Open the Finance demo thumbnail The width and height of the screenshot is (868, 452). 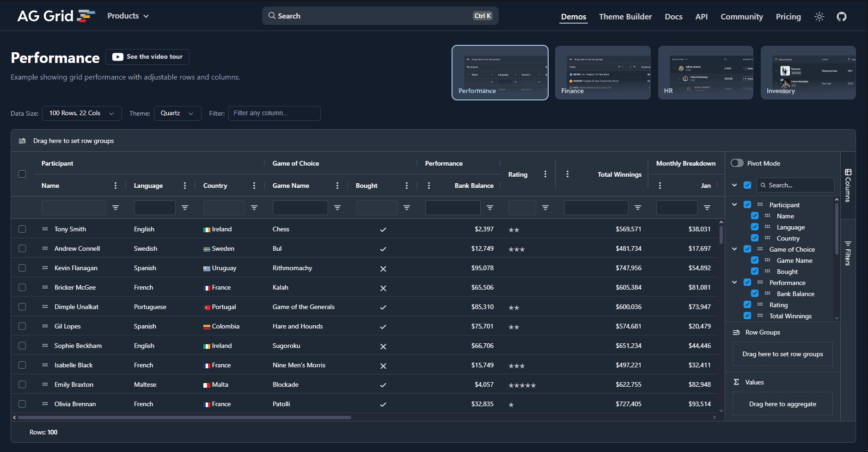point(603,73)
